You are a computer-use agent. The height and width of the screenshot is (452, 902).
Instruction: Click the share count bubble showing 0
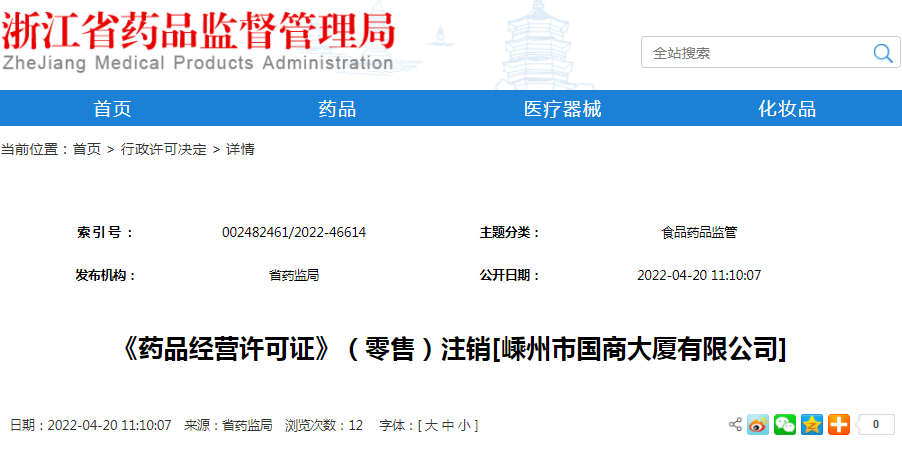[875, 425]
